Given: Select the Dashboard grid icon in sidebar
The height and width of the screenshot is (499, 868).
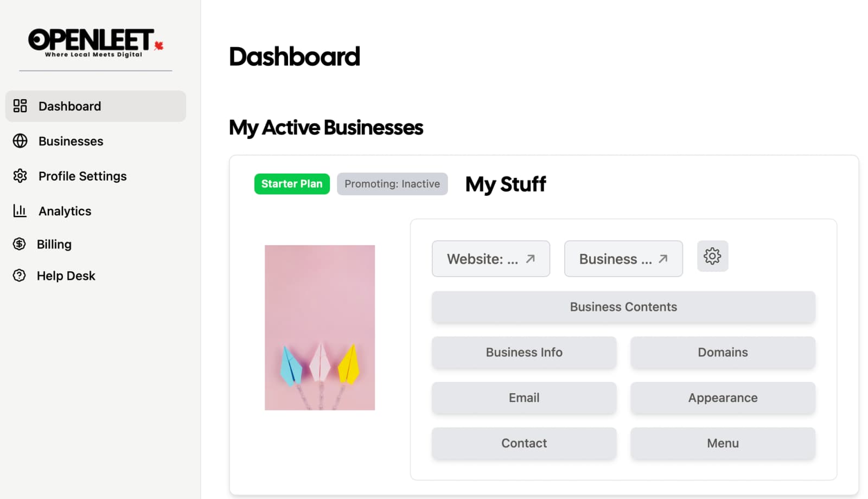Looking at the screenshot, I should coord(20,106).
